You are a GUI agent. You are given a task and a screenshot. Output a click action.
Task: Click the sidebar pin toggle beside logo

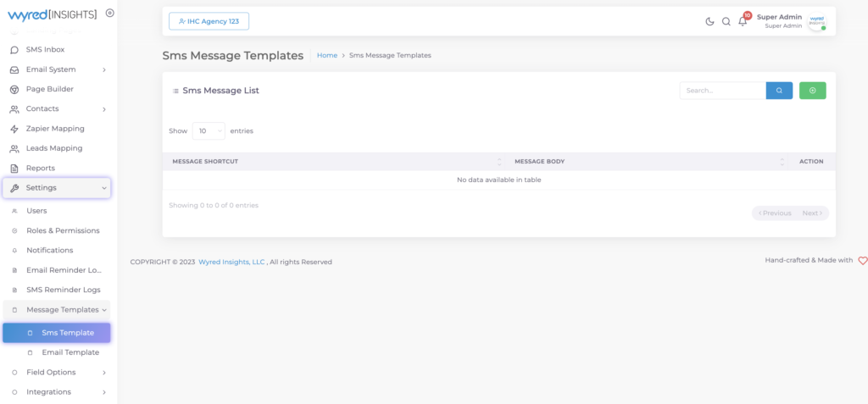tap(109, 13)
